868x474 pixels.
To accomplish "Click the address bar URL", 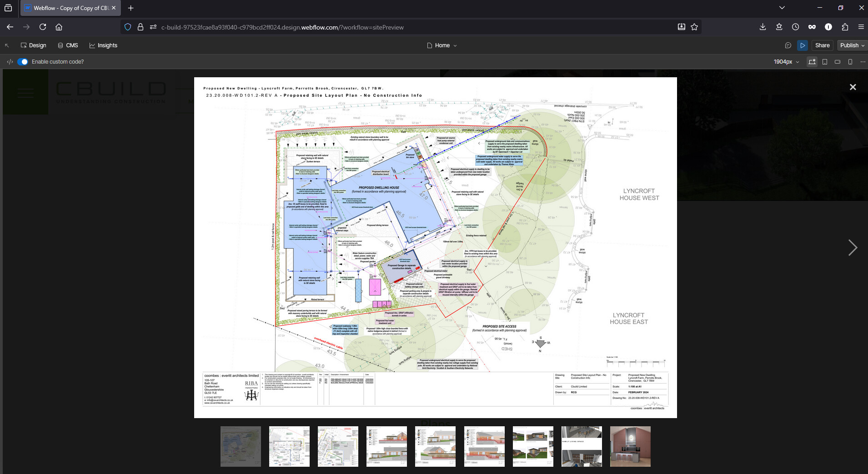I will pos(282,27).
